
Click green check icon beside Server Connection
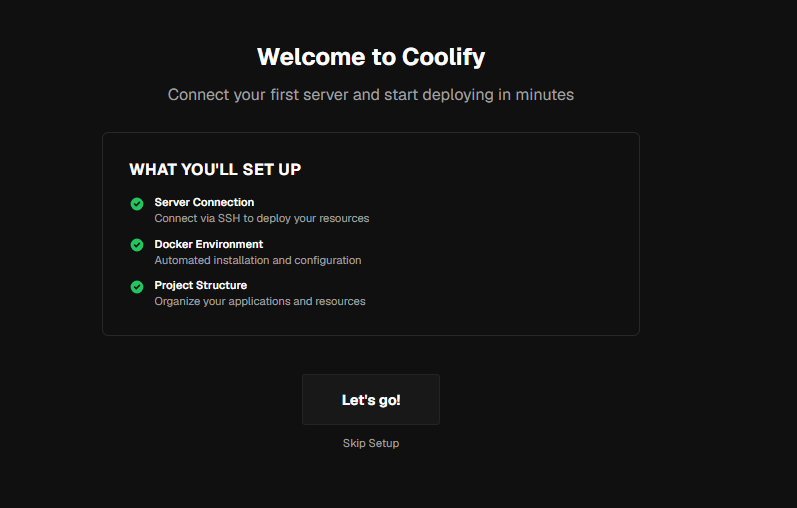click(x=137, y=204)
